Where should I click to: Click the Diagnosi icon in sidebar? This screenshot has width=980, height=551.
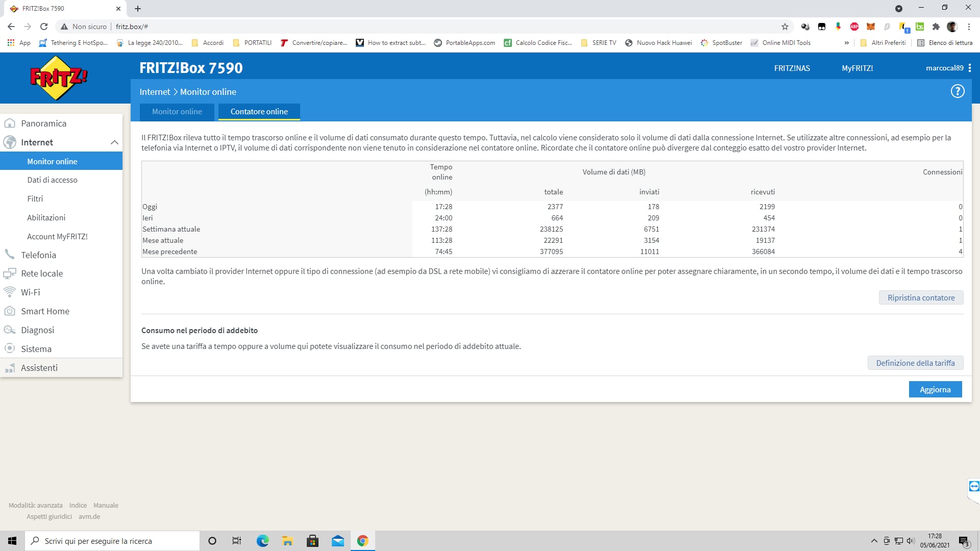[10, 330]
